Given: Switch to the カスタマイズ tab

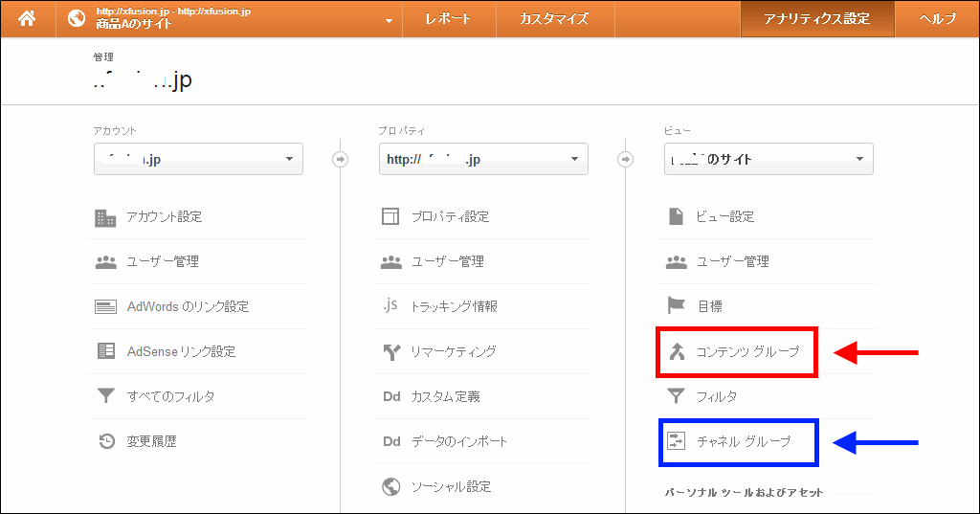Looking at the screenshot, I should 554,19.
